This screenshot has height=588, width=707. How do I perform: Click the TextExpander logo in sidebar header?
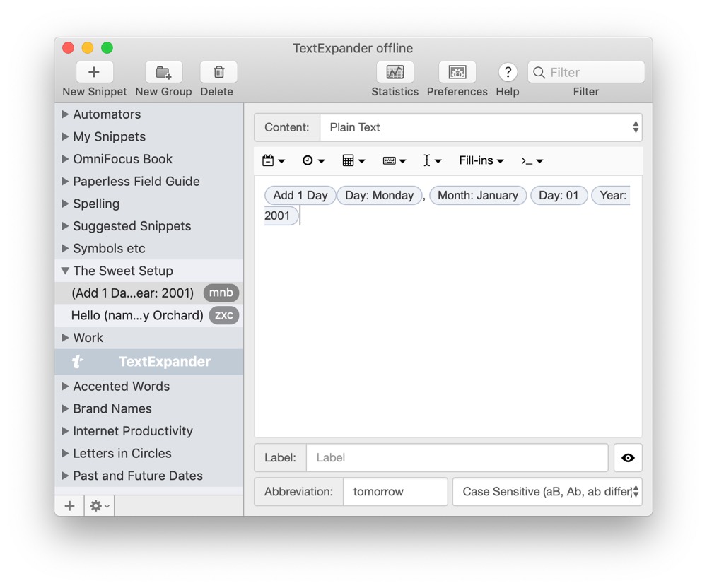[78, 361]
